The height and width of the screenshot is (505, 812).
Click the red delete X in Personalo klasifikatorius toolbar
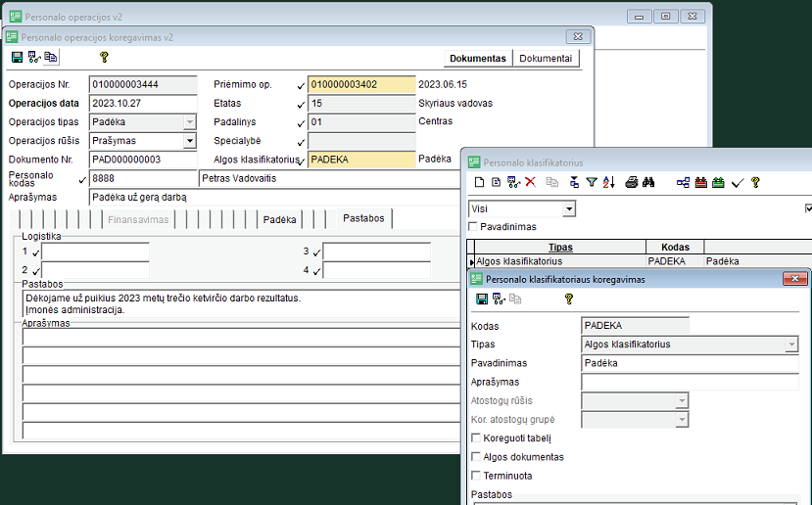[x=531, y=183]
